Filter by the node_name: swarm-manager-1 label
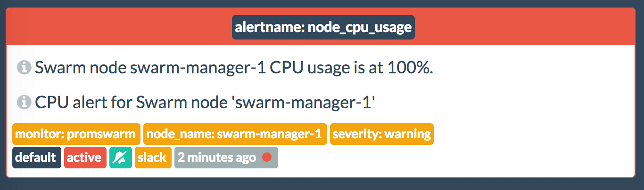 (x=235, y=134)
